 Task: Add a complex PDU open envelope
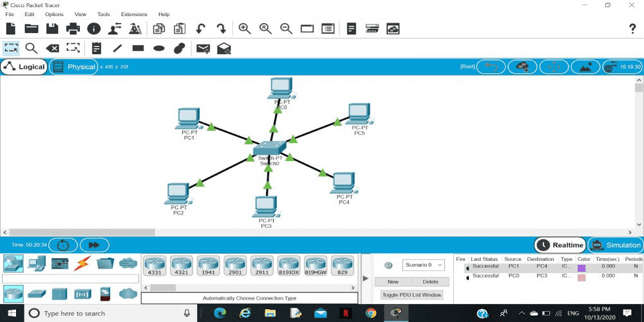224,48
